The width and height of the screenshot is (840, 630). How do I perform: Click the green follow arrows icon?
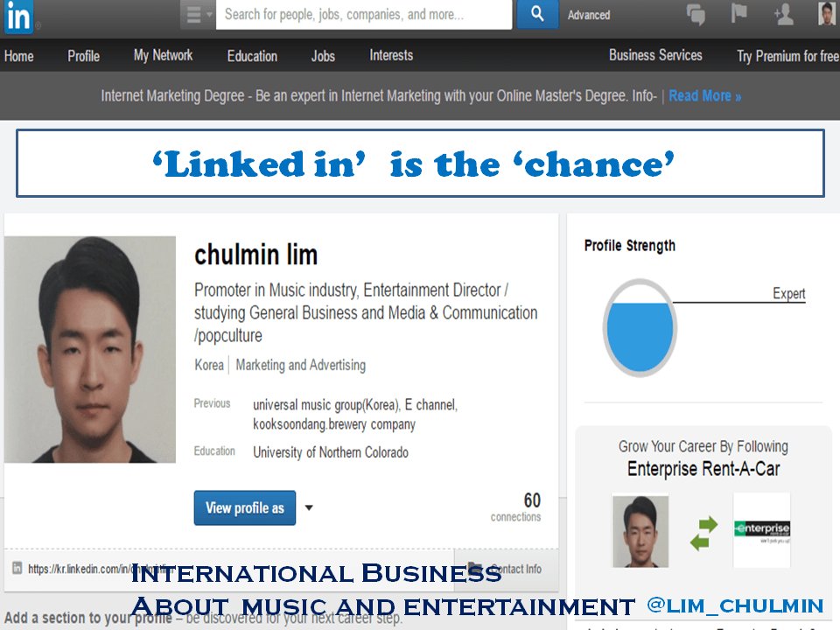coord(703,533)
